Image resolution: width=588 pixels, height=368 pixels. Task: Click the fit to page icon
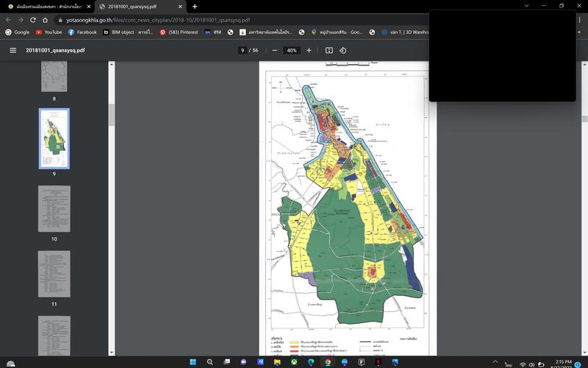click(x=329, y=50)
